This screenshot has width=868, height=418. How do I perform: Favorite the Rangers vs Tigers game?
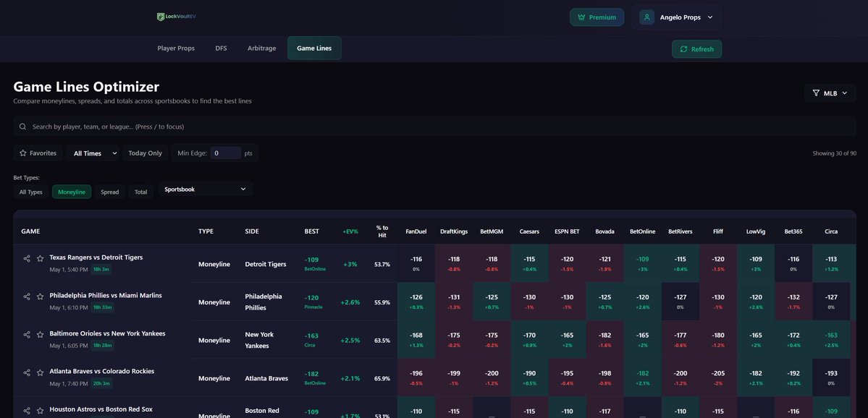pos(41,258)
